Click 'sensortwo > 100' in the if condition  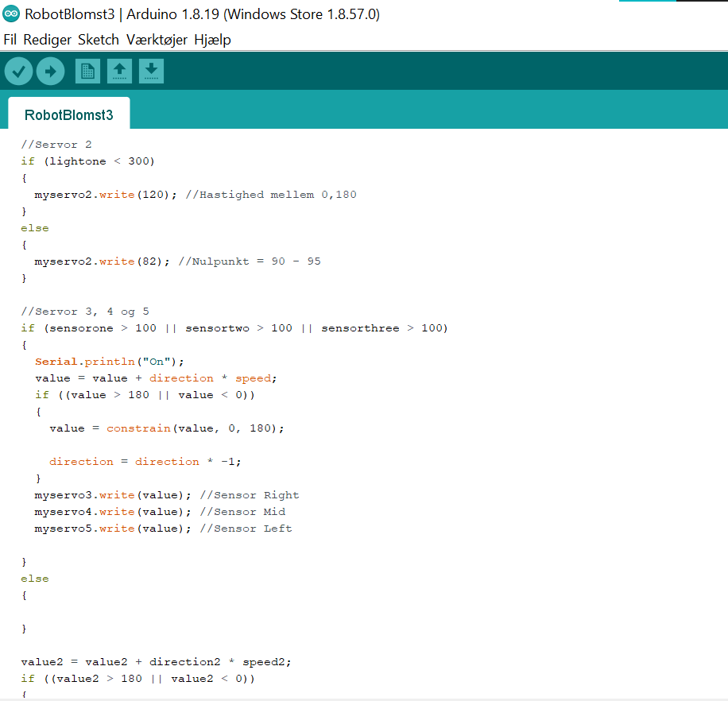(238, 328)
